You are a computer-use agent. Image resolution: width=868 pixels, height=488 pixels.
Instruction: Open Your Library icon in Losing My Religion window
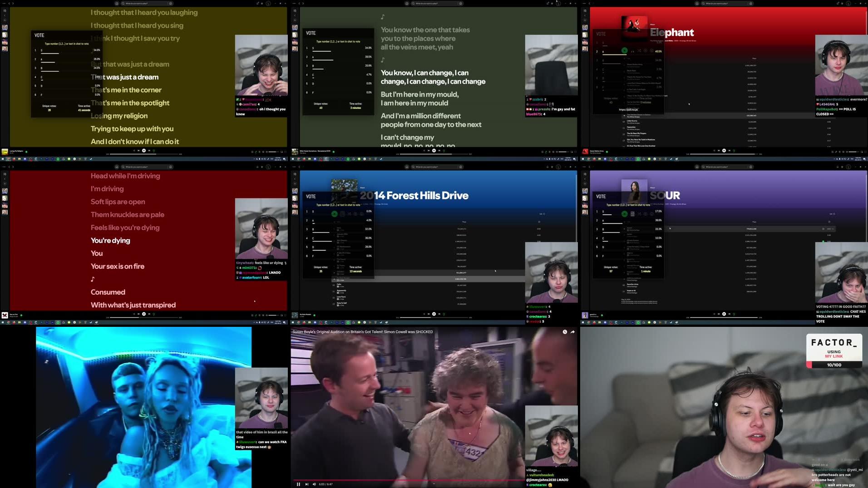[5, 10]
